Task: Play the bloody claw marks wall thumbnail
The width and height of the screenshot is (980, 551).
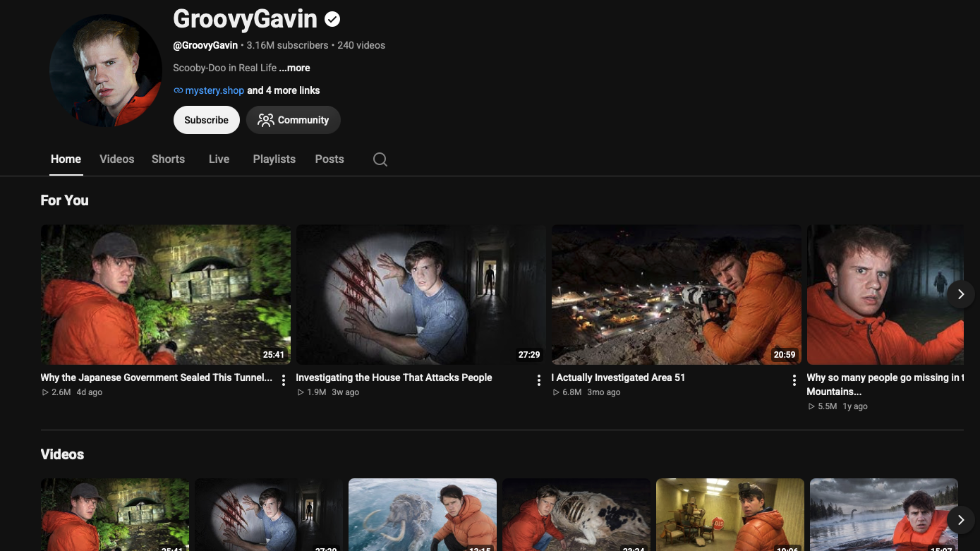Action: click(421, 295)
